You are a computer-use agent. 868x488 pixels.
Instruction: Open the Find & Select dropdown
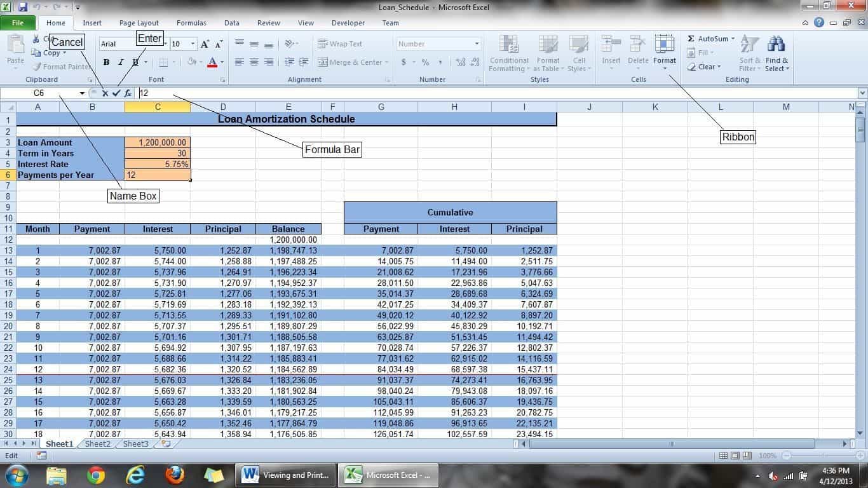click(x=776, y=53)
